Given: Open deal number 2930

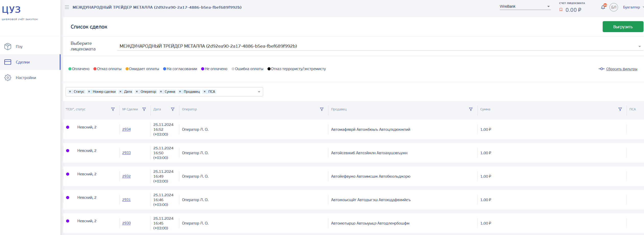Looking at the screenshot, I should (x=126, y=223).
